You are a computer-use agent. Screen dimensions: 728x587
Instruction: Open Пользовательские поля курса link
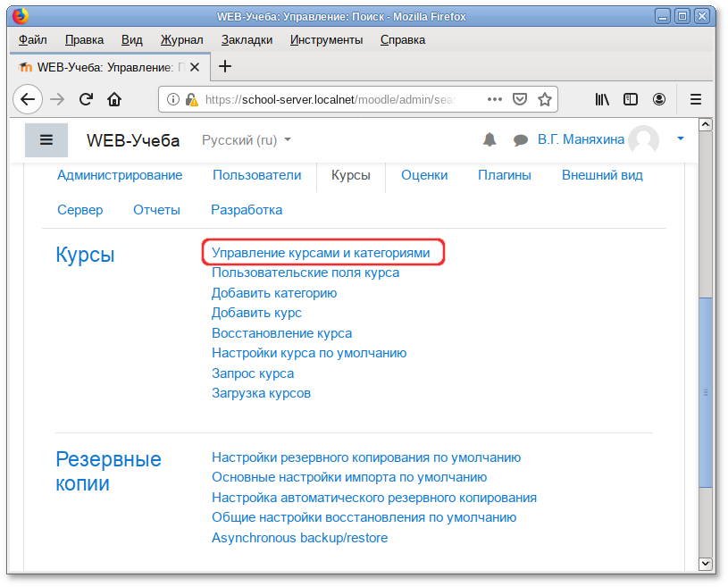click(x=305, y=273)
